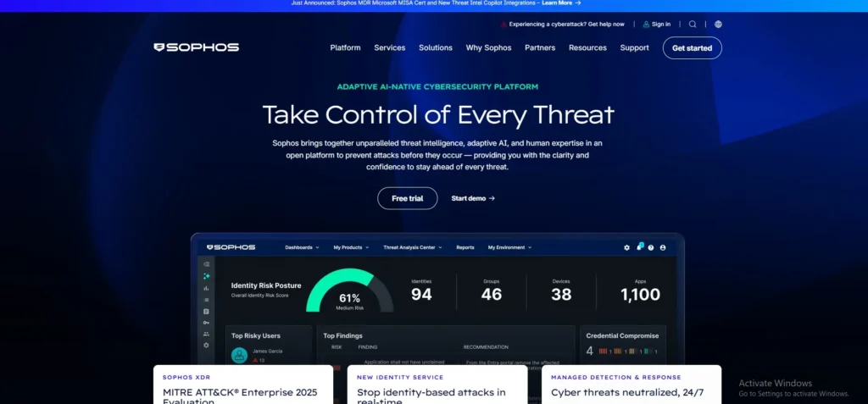Image resolution: width=868 pixels, height=404 pixels.
Task: Select the bottom gear icon in dashboard sidebar
Action: (207, 346)
